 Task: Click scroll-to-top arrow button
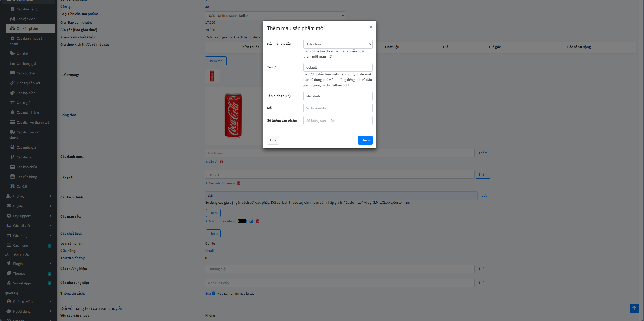pos(634,308)
